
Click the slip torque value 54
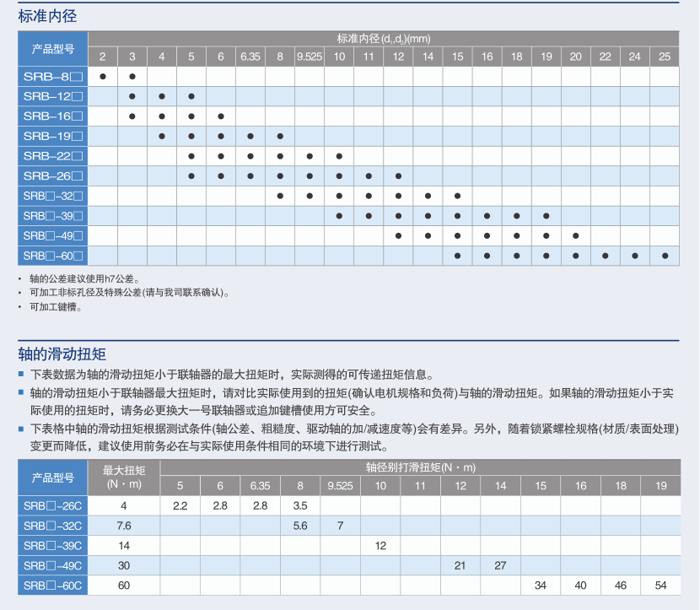[x=660, y=586]
